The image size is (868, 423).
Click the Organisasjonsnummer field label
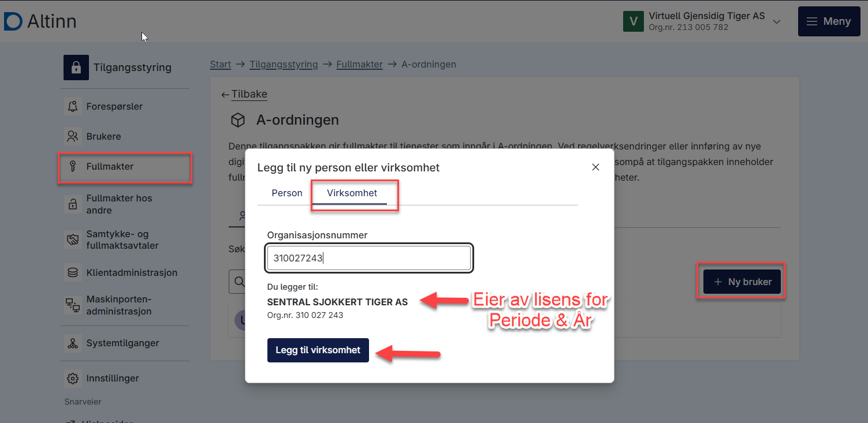point(317,235)
